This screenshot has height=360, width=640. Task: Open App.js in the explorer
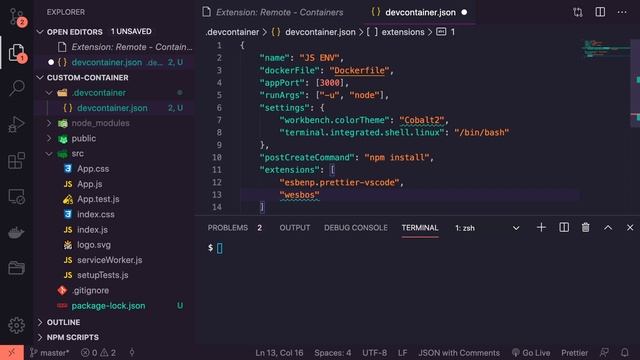(x=90, y=184)
